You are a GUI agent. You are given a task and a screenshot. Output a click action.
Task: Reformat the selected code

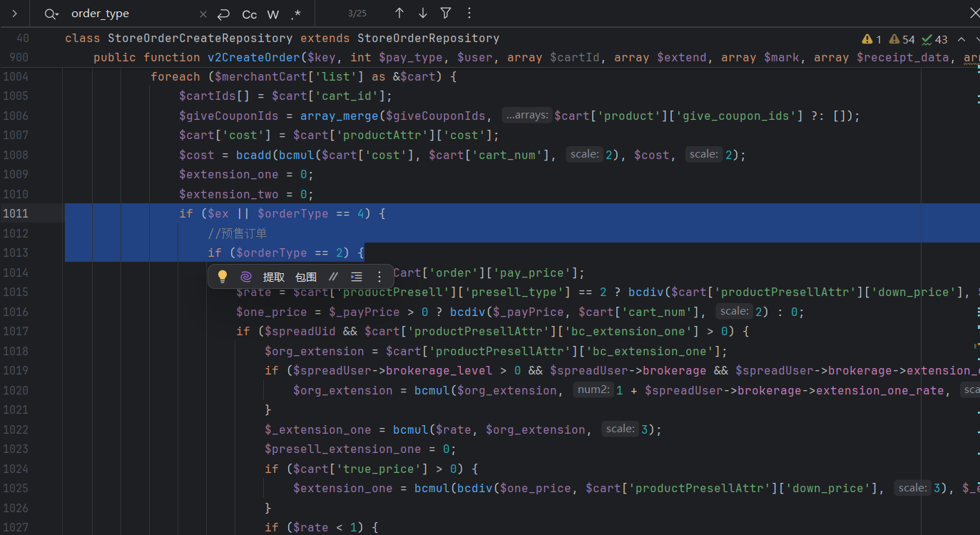(357, 277)
